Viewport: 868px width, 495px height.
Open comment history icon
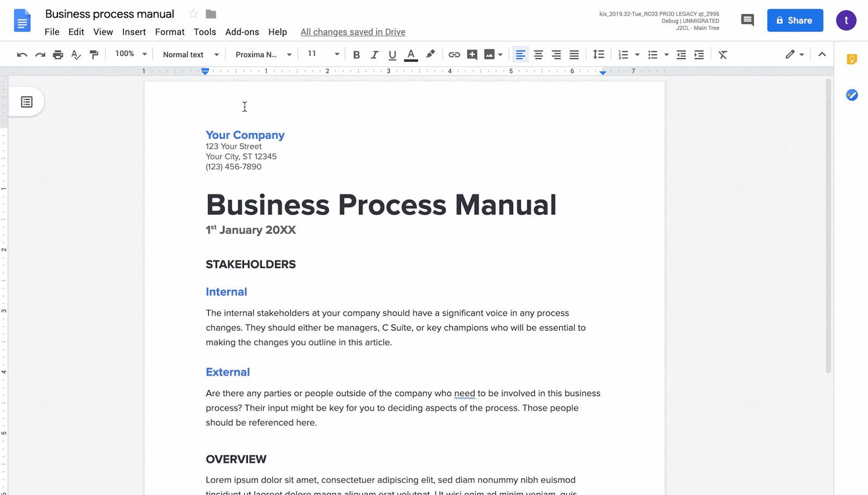pyautogui.click(x=747, y=21)
